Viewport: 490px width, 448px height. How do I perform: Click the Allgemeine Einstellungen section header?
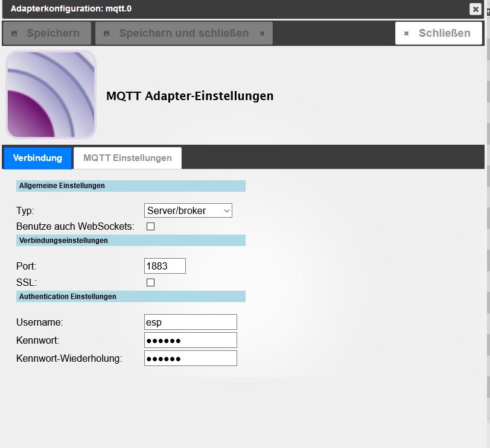click(130, 186)
